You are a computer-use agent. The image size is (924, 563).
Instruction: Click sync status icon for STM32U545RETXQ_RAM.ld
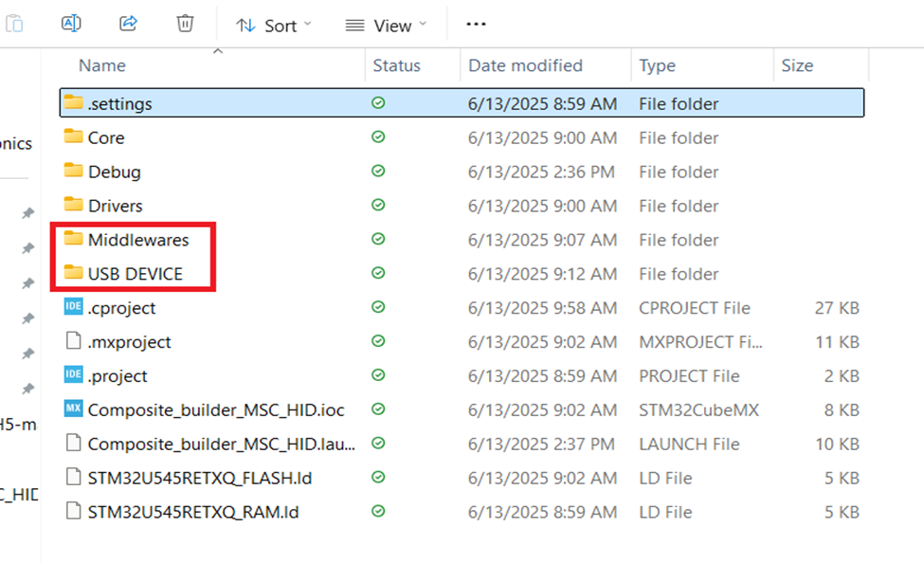coord(378,511)
